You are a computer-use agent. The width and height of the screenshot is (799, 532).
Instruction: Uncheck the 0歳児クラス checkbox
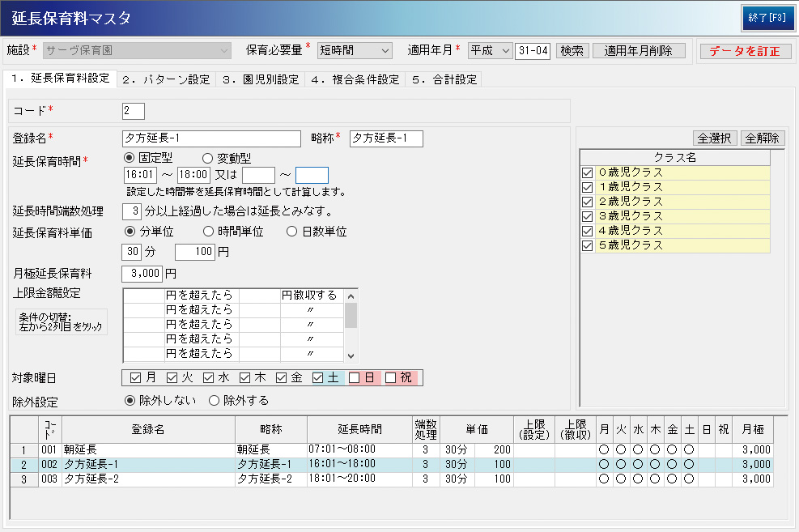[x=587, y=172]
